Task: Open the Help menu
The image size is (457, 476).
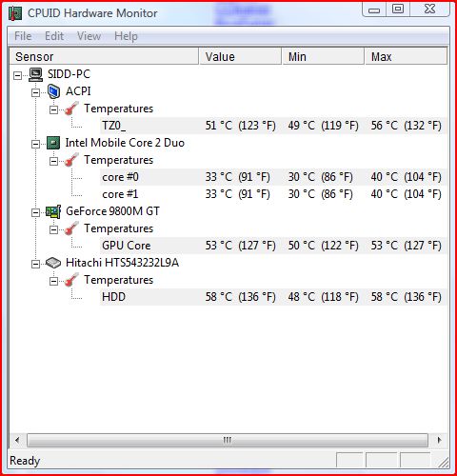Action: click(x=126, y=36)
